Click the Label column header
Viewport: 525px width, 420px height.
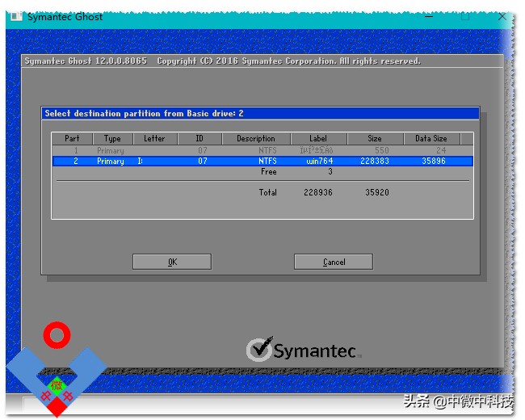pyautogui.click(x=318, y=138)
